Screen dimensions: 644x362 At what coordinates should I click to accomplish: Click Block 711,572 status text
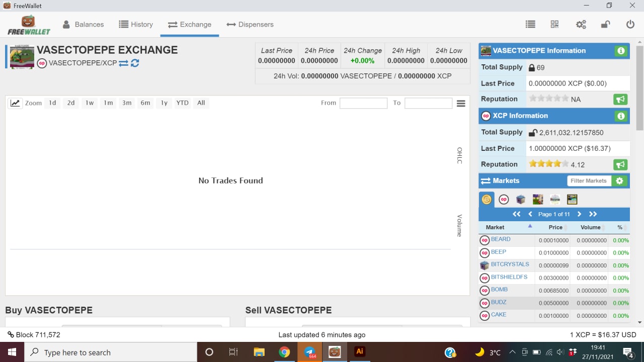point(34,335)
